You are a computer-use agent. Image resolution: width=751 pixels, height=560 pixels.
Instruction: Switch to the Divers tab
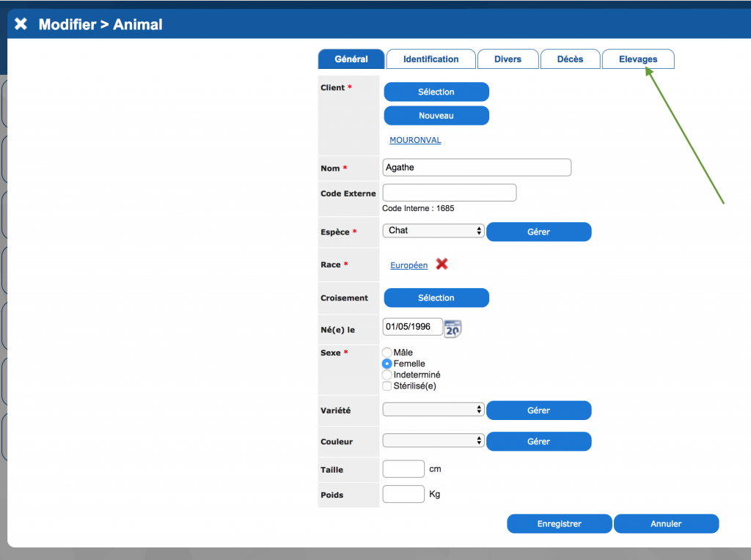(x=508, y=59)
